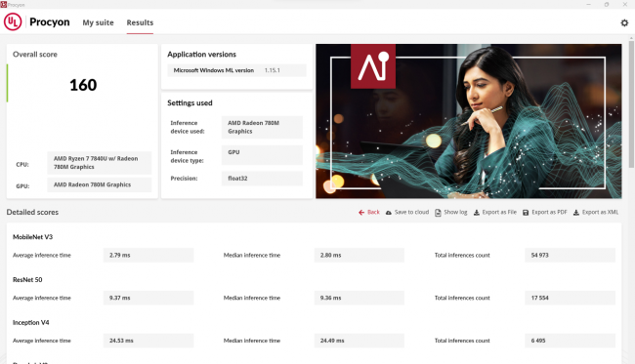Click the MobileNet V3 heading

coord(32,237)
